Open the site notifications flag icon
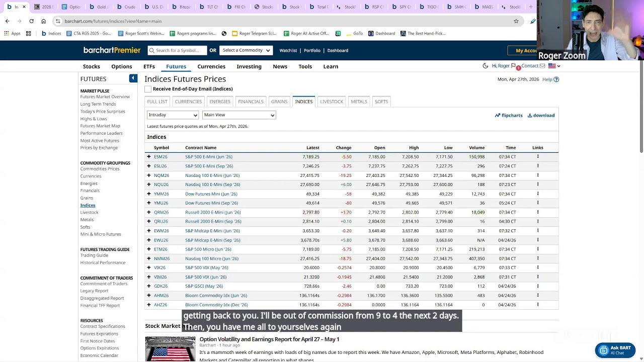This screenshot has width=644, height=362. 513,66
